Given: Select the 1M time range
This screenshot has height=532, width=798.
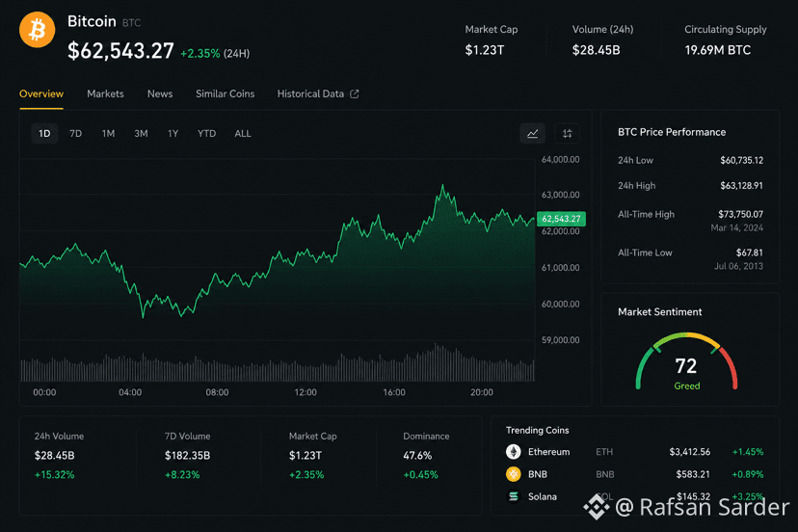Looking at the screenshot, I should coord(108,133).
